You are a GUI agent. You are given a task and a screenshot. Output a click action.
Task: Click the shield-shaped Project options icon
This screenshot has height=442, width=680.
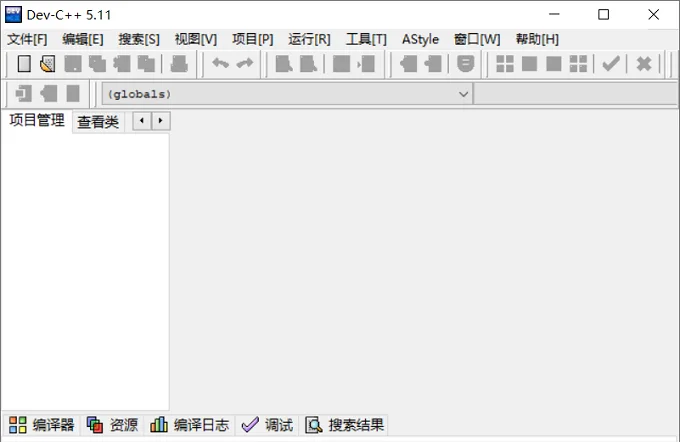[465, 64]
